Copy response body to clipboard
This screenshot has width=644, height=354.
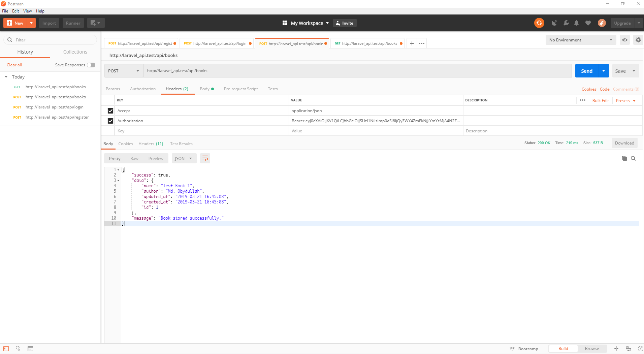click(624, 158)
